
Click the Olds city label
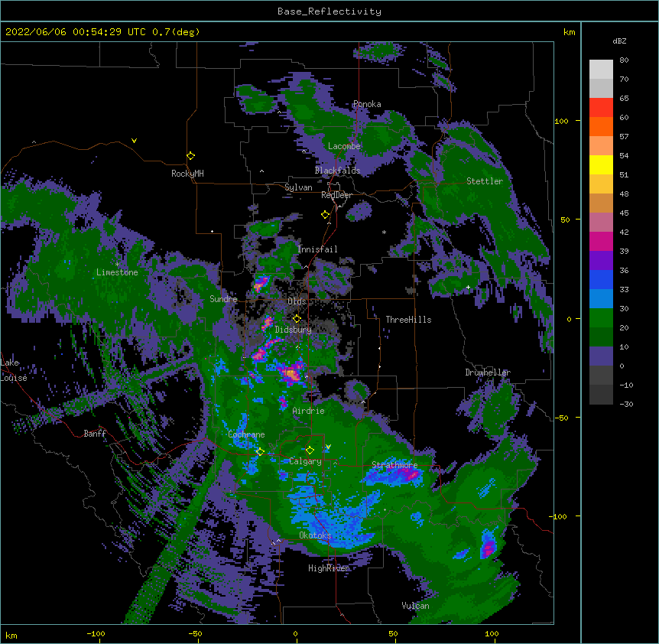pos(297,301)
